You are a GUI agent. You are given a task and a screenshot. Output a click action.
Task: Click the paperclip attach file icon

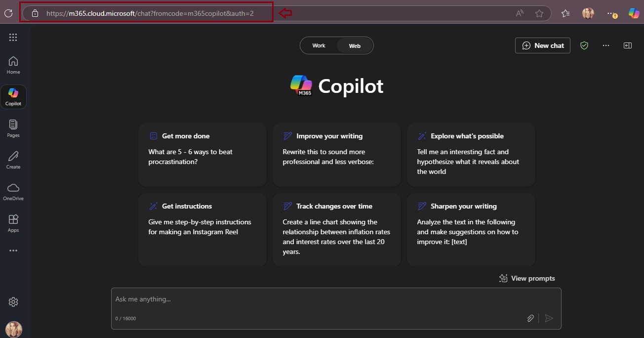[530, 318]
